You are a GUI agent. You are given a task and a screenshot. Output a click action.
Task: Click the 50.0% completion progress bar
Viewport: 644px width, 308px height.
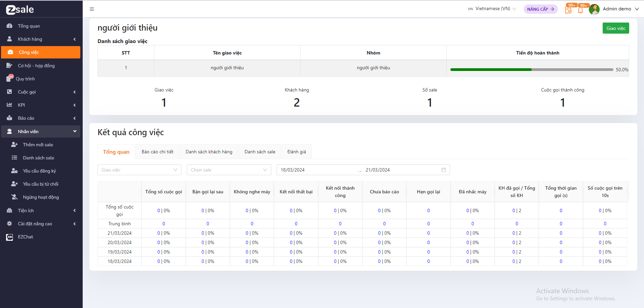point(532,70)
